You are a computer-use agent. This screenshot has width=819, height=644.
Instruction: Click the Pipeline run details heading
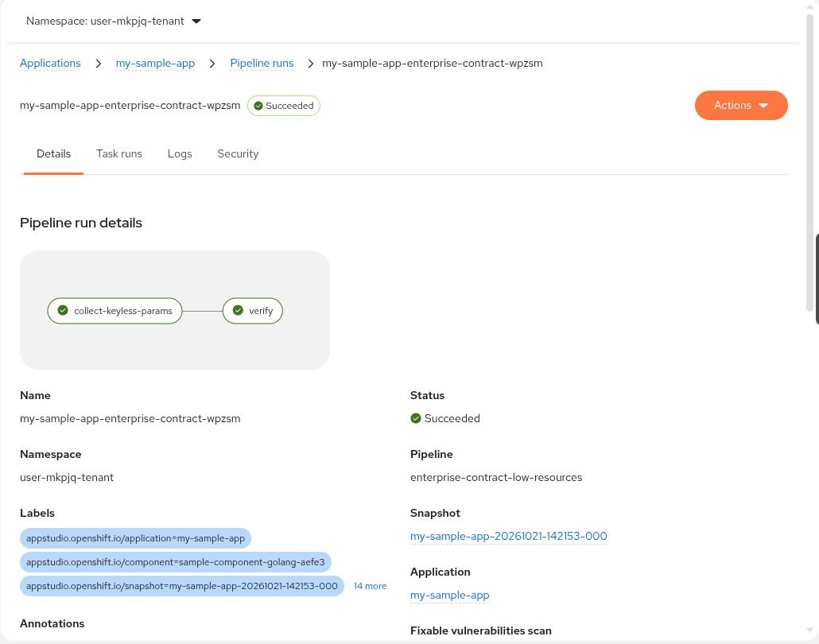click(81, 223)
